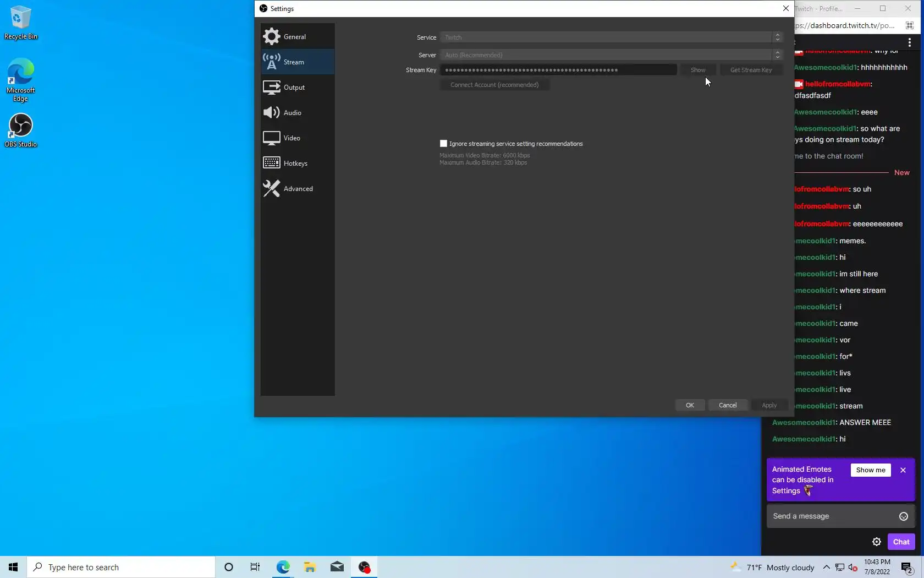This screenshot has width=924, height=578.
Task: Click Apply in the Settings dialog
Action: click(x=769, y=405)
